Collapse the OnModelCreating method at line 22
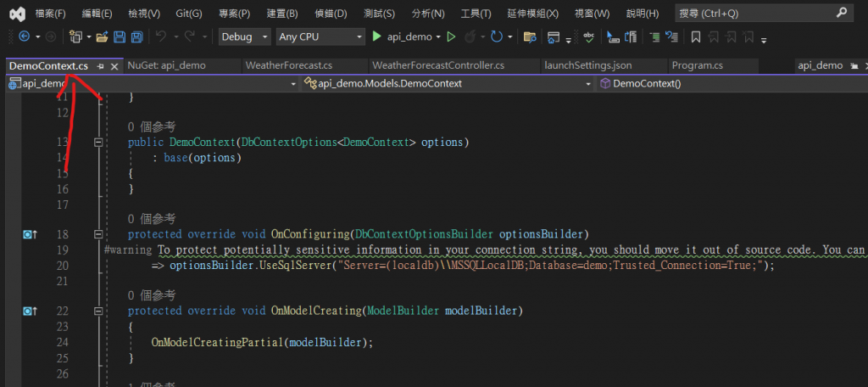868x387 pixels. tap(98, 311)
